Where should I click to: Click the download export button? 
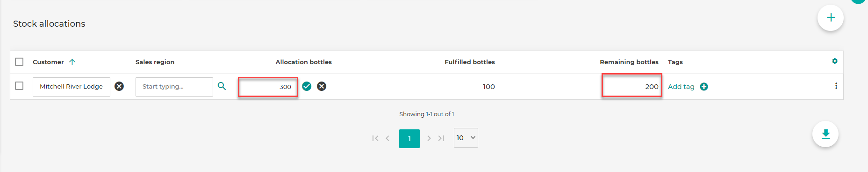point(825,134)
